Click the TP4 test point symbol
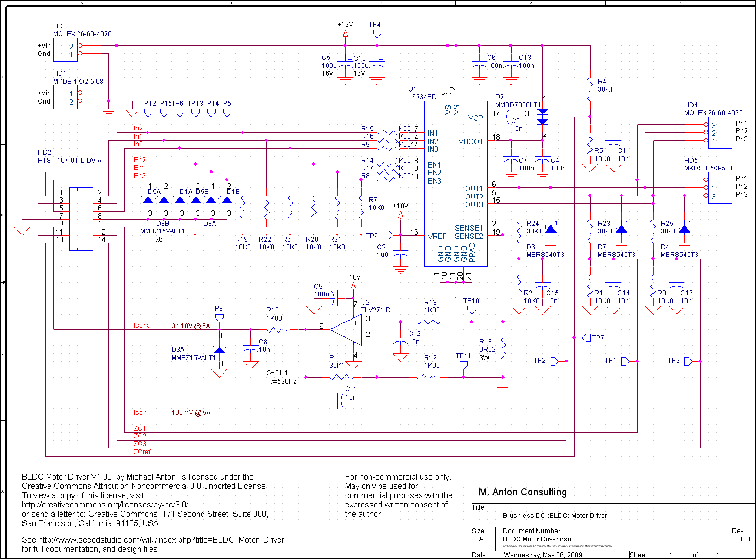 point(376,34)
